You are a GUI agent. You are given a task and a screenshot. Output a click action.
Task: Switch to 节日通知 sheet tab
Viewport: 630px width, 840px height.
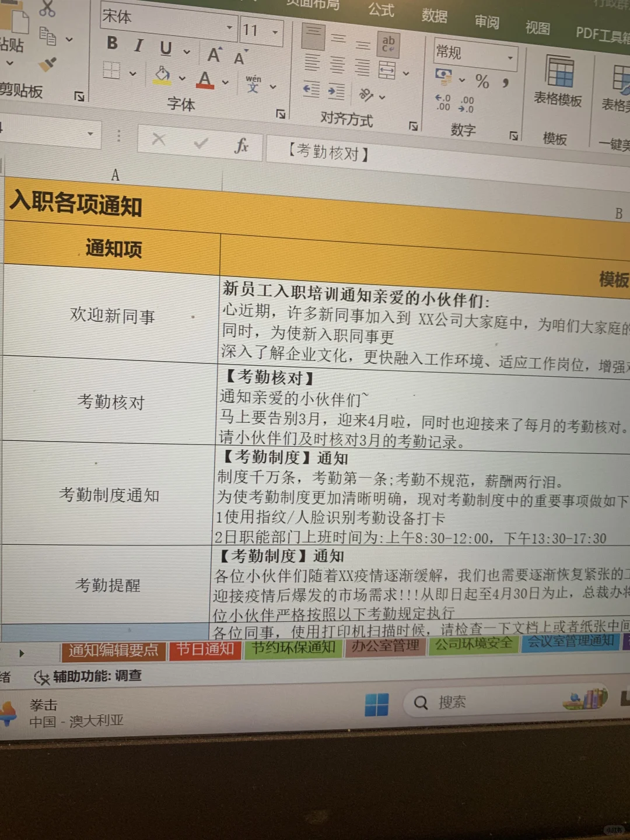click(x=205, y=649)
